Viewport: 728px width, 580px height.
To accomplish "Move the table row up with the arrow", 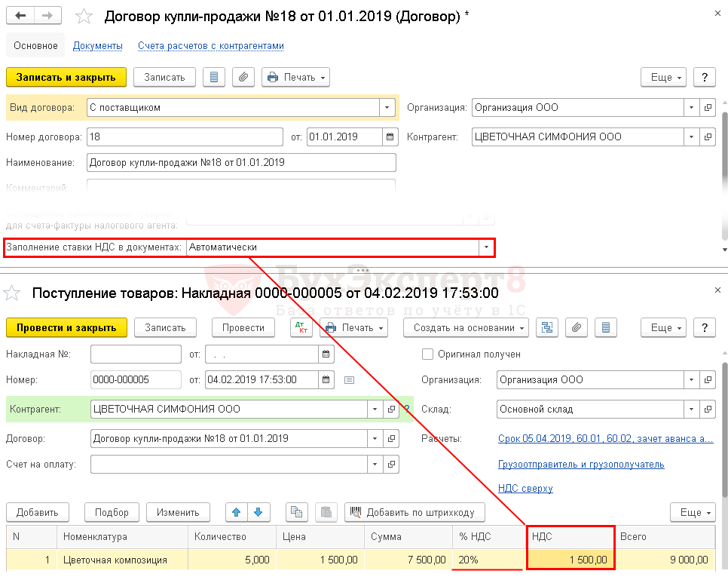I will click(x=237, y=512).
